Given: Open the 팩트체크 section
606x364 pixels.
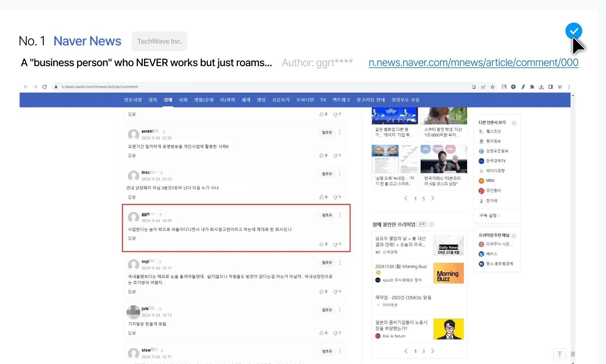Looking at the screenshot, I should (341, 100).
